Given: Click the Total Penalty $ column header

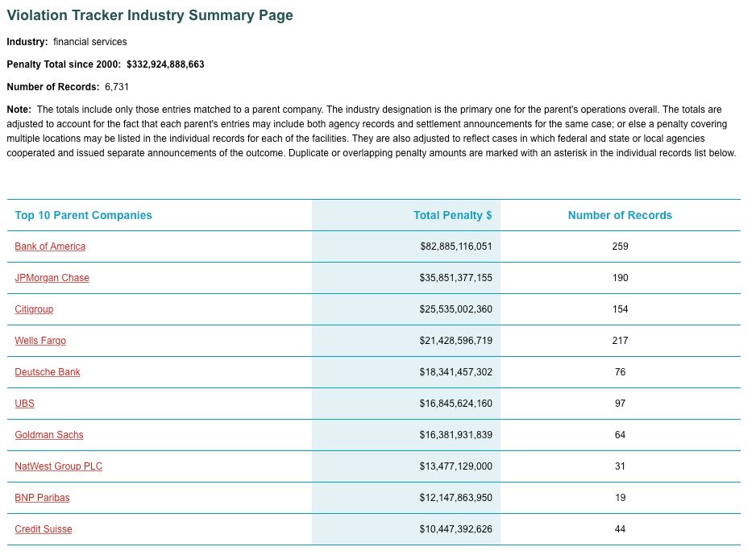Looking at the screenshot, I should (x=453, y=215).
